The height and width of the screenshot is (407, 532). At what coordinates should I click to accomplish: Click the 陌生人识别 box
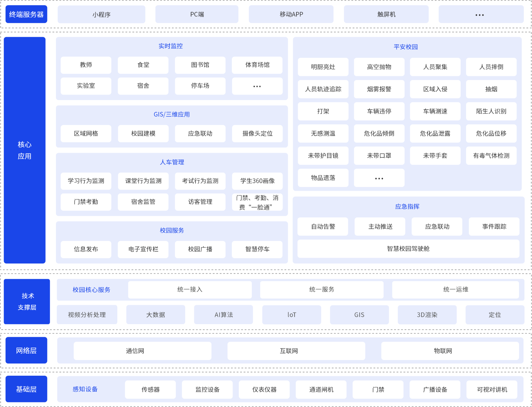[x=491, y=111]
